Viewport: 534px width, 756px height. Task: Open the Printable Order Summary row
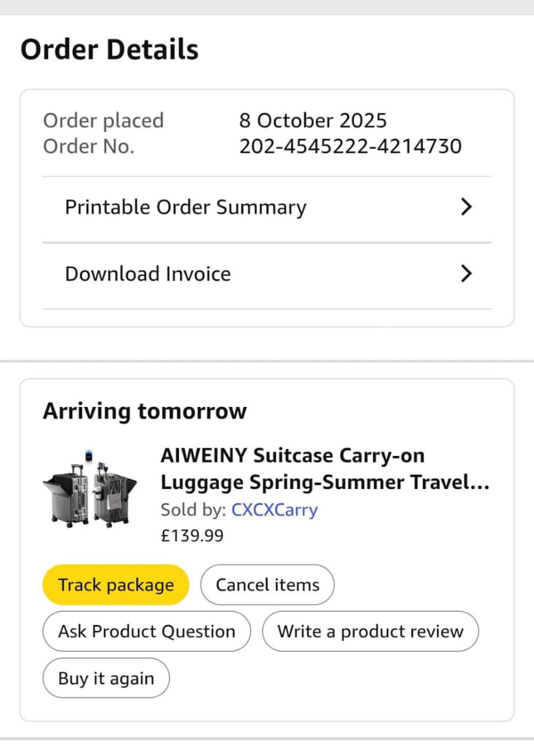185,207
